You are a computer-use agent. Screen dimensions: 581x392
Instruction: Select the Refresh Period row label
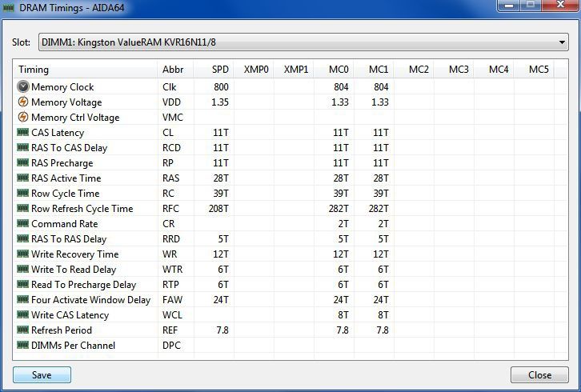62,330
